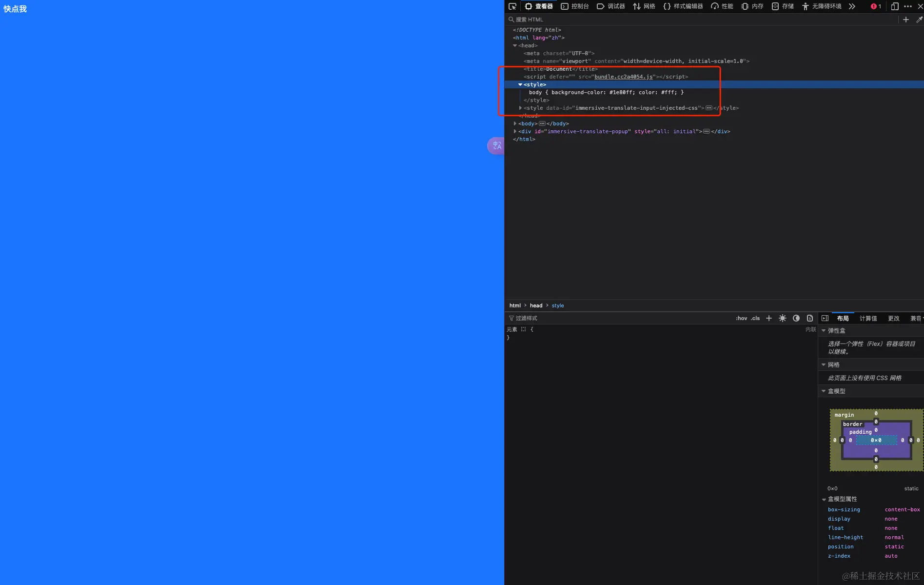The height and width of the screenshot is (585, 924).
Task: Focus the 搜索 HTML search field
Action: pyautogui.click(x=702, y=20)
